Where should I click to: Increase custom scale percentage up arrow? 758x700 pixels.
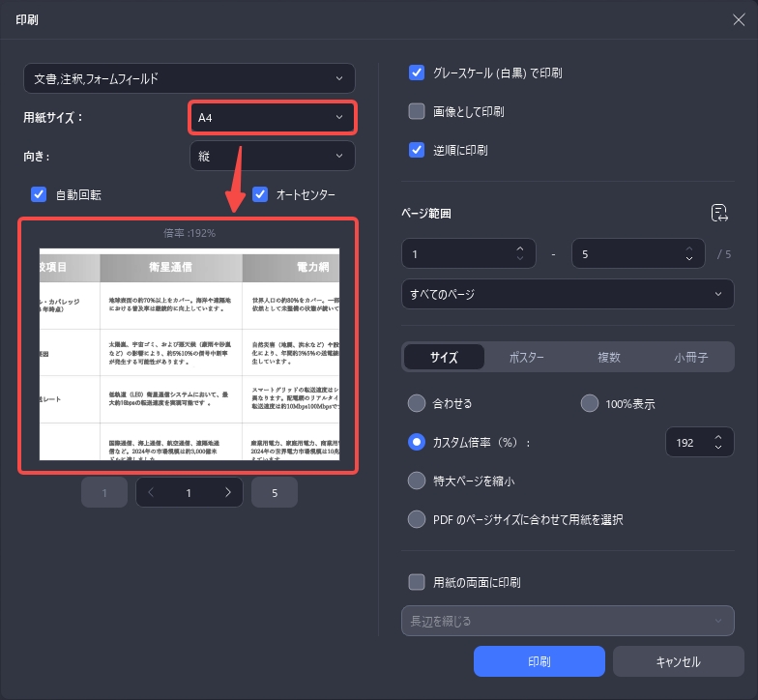pos(718,437)
